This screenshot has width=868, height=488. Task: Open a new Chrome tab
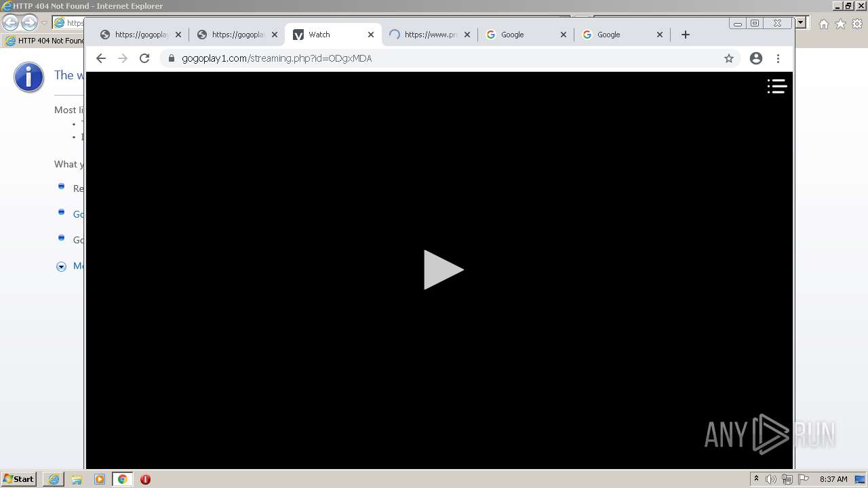point(686,35)
